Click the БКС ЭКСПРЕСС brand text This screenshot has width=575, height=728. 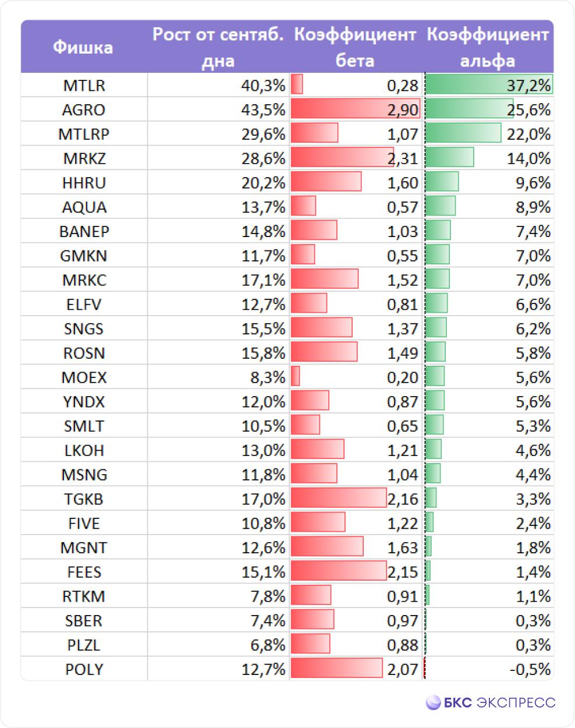pos(499,702)
